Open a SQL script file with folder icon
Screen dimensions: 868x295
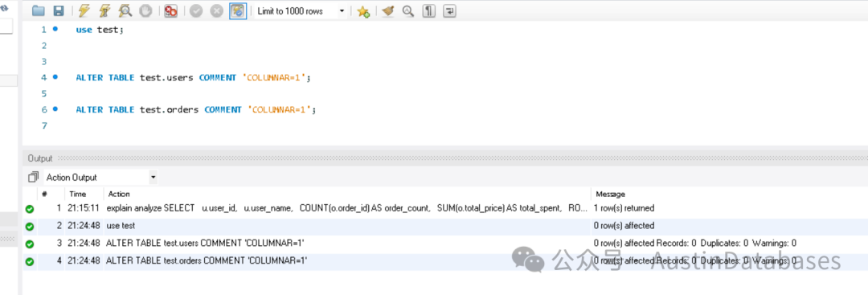click(39, 11)
